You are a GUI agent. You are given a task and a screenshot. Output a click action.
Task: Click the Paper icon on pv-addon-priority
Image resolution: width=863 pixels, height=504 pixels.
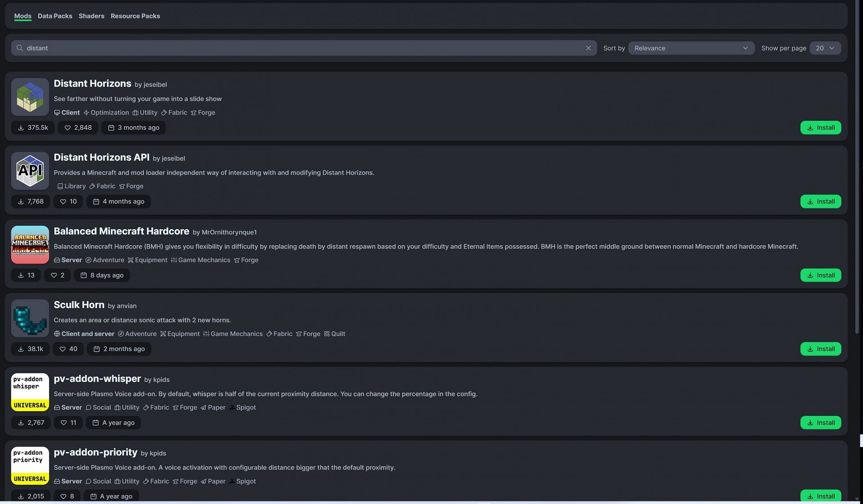pos(203,481)
